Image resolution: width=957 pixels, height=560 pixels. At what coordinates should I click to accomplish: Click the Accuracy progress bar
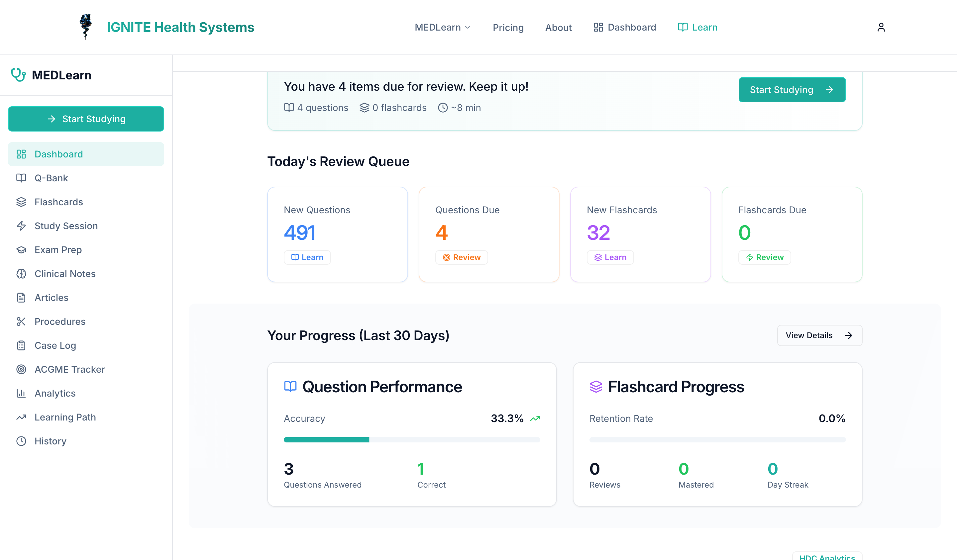pos(412,440)
